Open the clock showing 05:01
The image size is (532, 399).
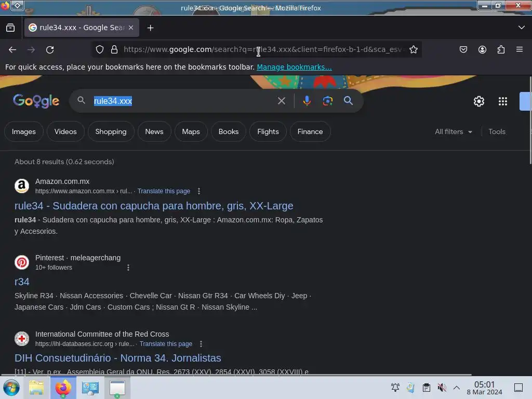click(x=484, y=388)
